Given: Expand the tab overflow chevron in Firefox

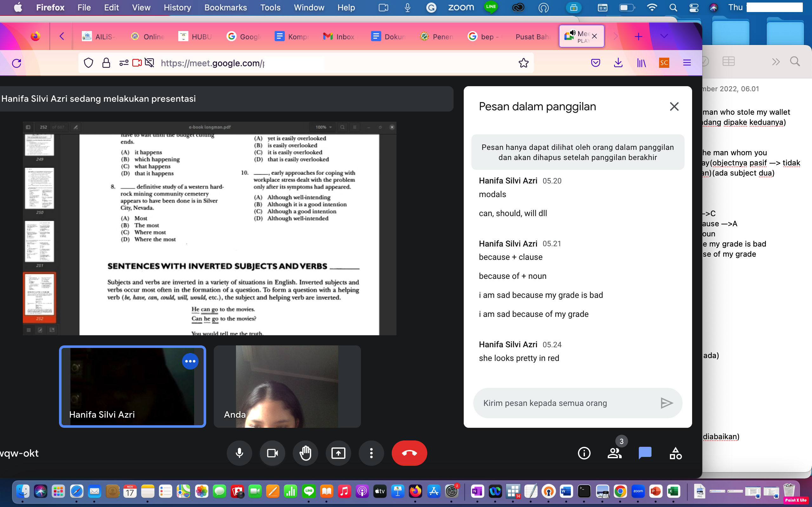Looking at the screenshot, I should (x=664, y=36).
